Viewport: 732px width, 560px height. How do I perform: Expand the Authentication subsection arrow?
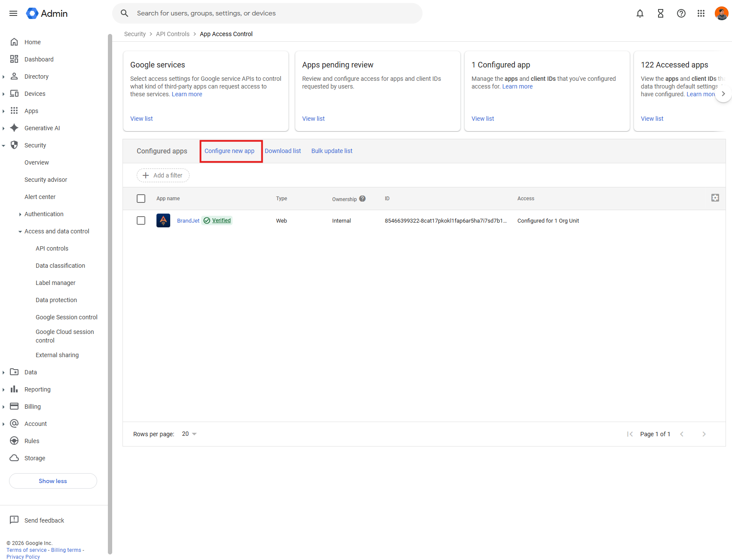(x=20, y=214)
